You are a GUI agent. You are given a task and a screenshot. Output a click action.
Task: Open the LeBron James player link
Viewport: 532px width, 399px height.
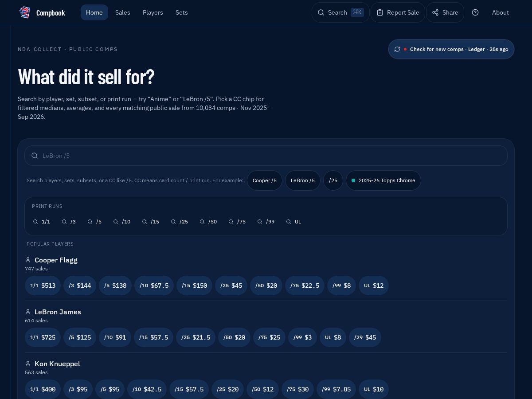[x=58, y=312]
